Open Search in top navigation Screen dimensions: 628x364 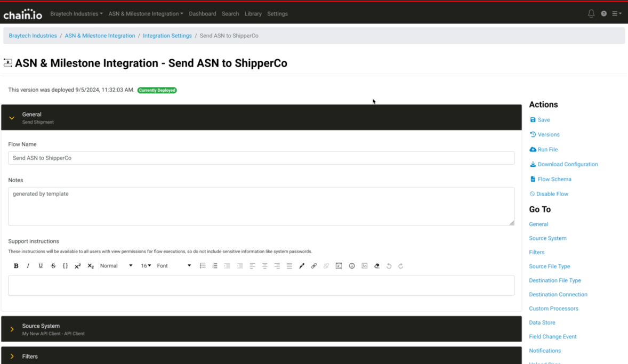230,14
